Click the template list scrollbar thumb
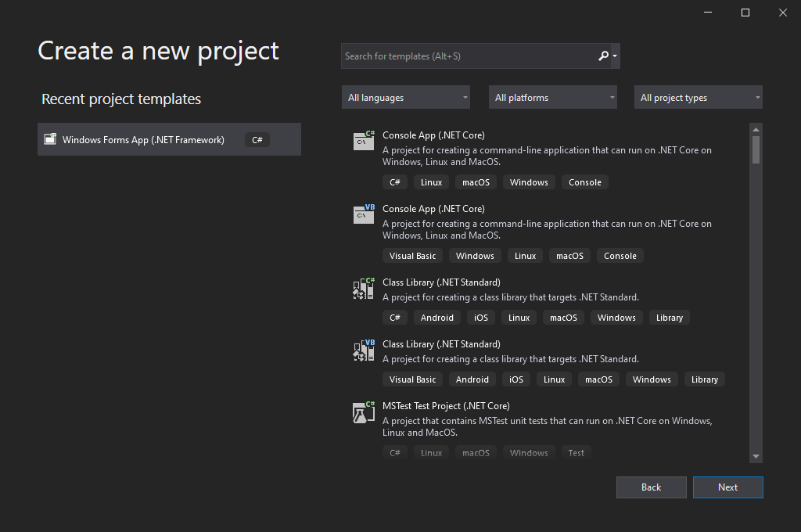Image resolution: width=801 pixels, height=532 pixels. tap(756, 149)
